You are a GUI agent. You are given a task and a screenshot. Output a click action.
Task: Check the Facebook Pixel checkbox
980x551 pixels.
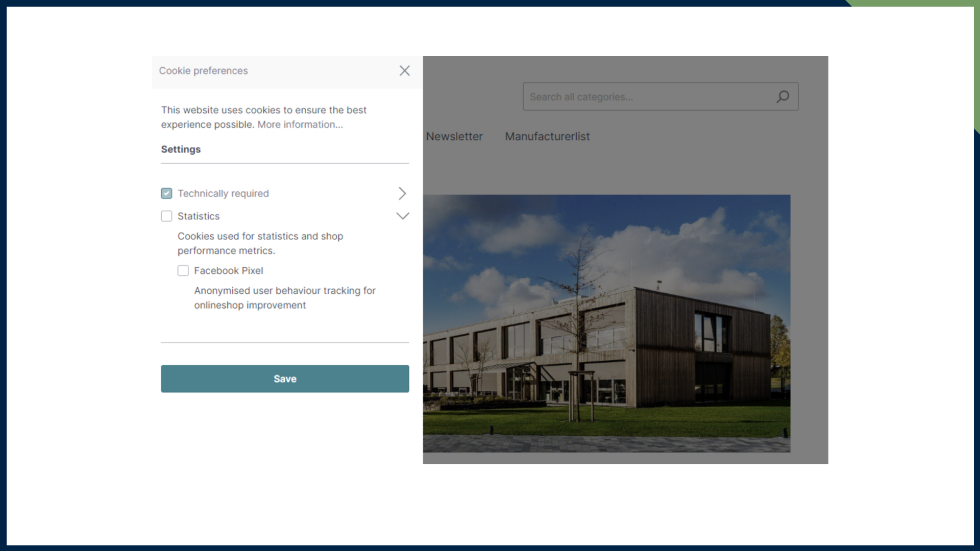point(183,270)
